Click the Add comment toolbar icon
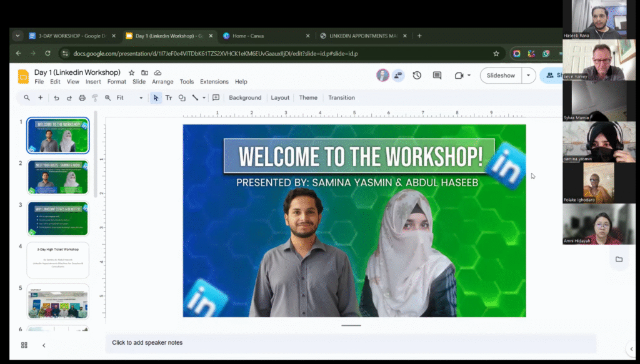The image size is (640, 364). coord(216,98)
